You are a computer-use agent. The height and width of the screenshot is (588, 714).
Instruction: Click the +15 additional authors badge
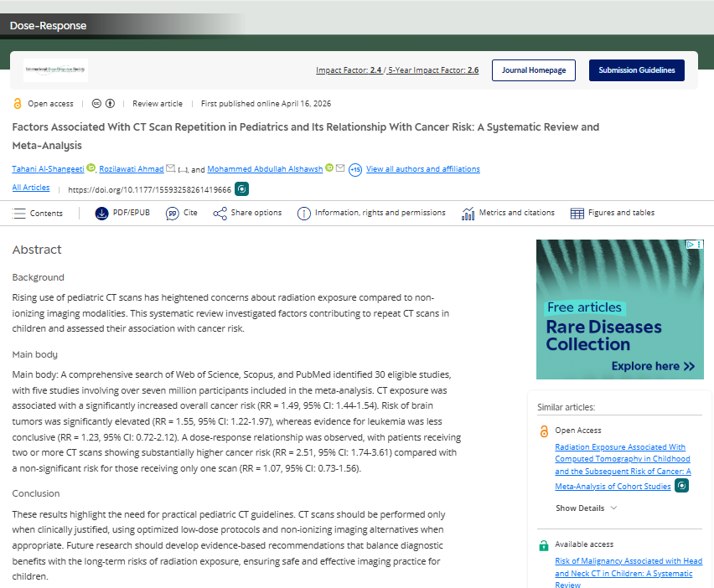coord(354,169)
